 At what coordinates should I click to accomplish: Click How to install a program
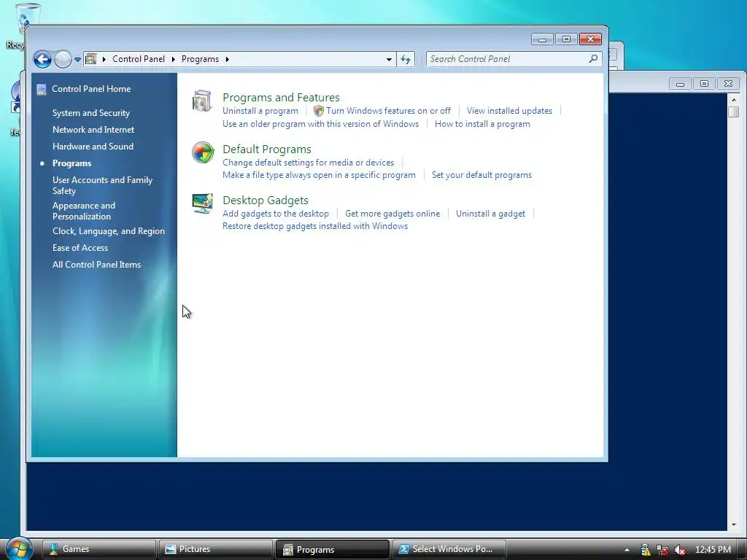(x=482, y=124)
